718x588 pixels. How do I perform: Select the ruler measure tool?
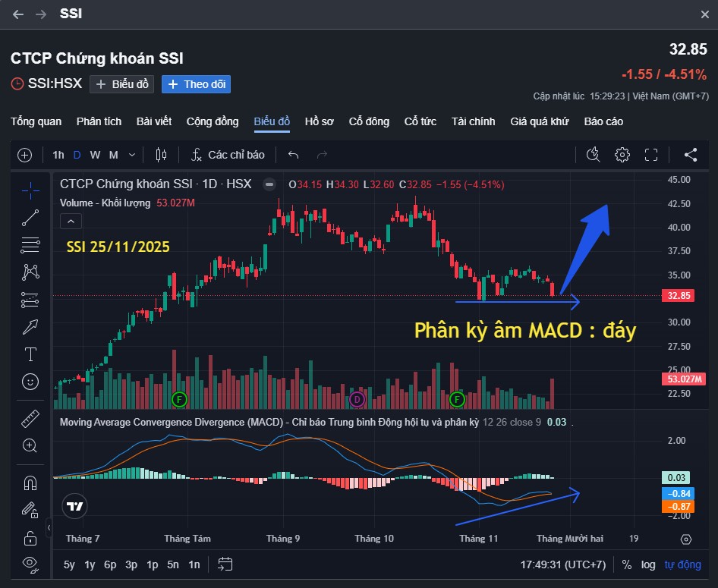click(x=30, y=419)
